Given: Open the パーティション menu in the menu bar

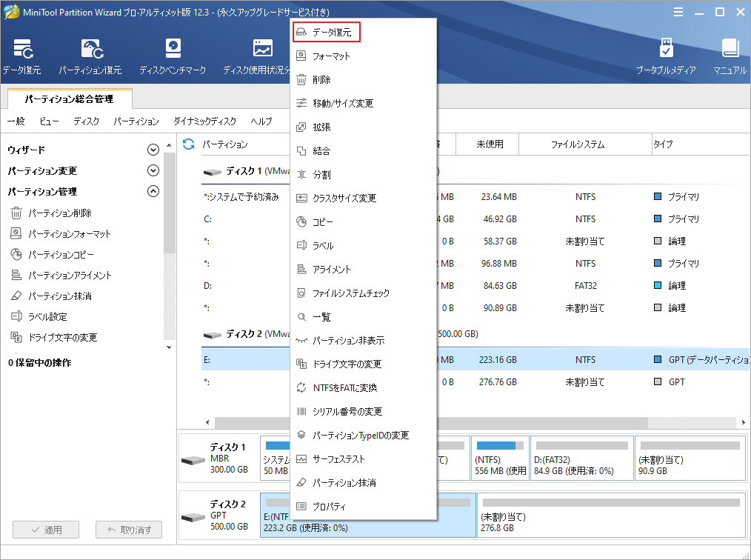Looking at the screenshot, I should click(x=136, y=121).
